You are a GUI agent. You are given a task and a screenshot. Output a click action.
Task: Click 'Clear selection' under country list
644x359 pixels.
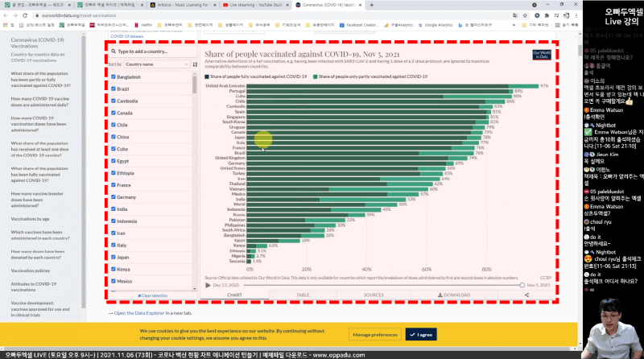(151, 295)
